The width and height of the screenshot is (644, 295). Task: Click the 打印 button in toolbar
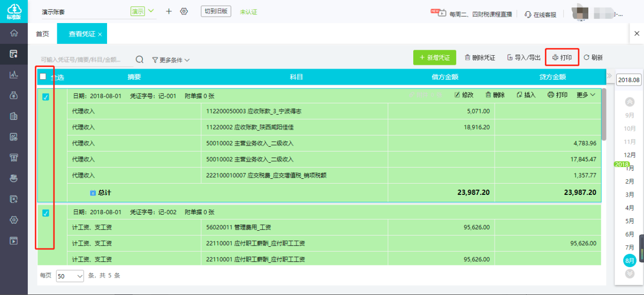(562, 57)
